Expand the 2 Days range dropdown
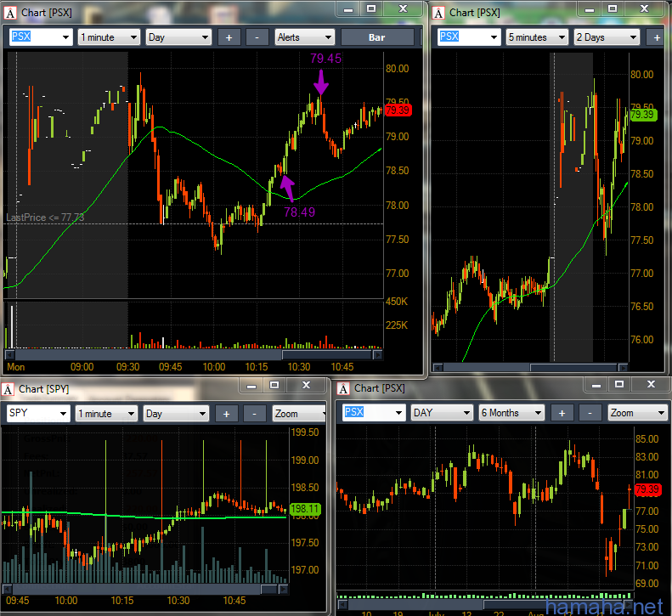Image resolution: width=672 pixels, height=616 pixels. pyautogui.click(x=607, y=37)
